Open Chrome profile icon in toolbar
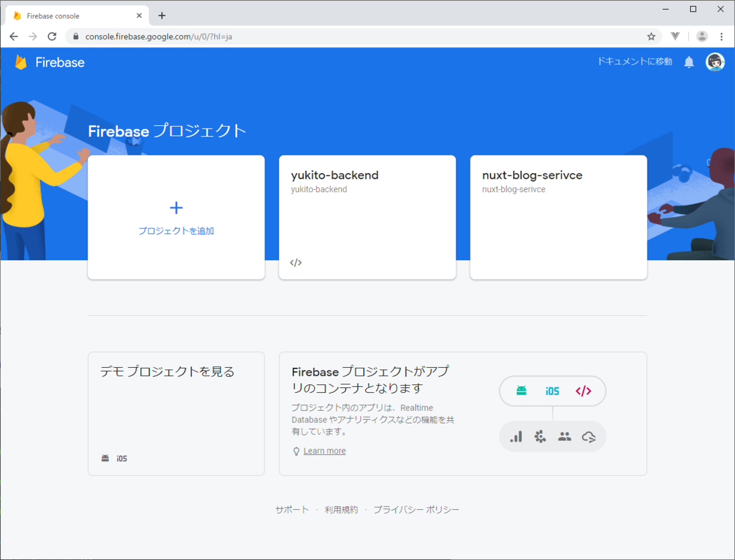 tap(702, 36)
